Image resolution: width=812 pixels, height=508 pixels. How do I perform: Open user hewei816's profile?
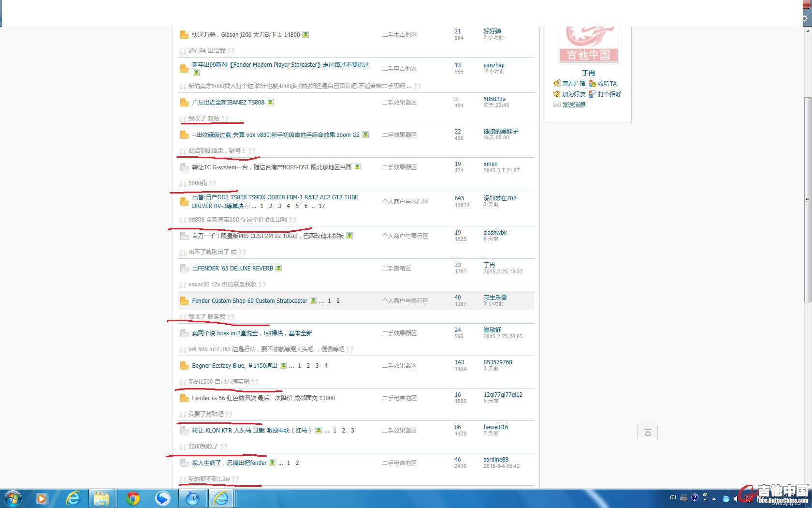(496, 427)
